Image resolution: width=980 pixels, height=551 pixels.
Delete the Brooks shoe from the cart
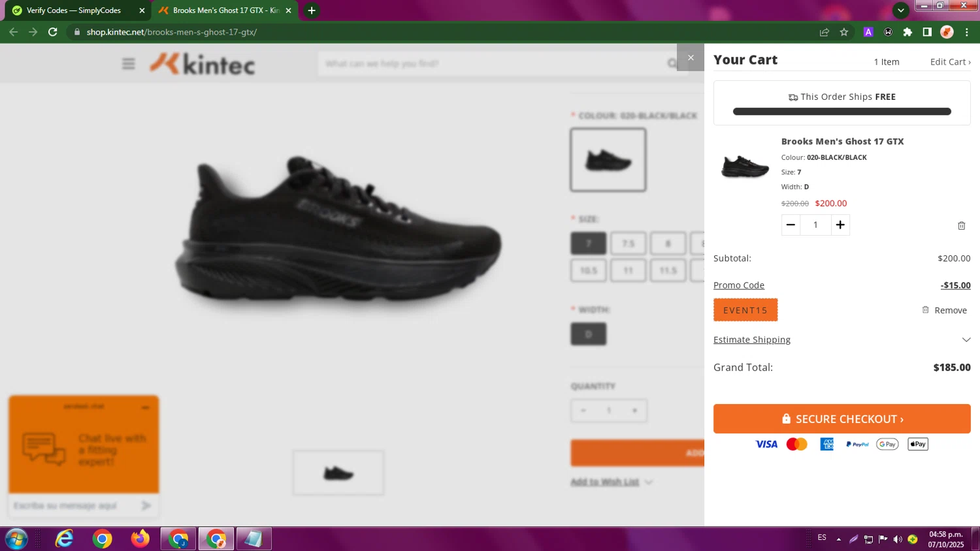tap(961, 225)
